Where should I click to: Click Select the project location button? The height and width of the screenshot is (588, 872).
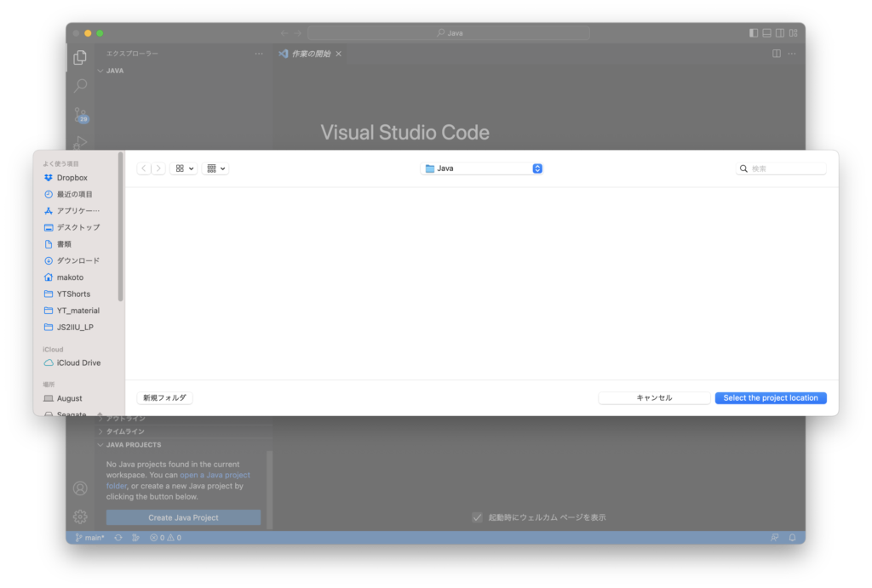[x=770, y=398]
